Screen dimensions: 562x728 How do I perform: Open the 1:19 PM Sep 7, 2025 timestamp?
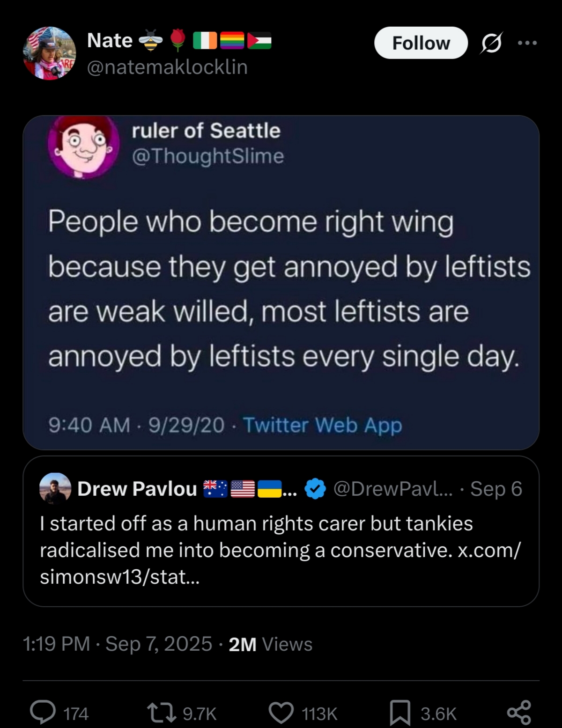pos(117,644)
